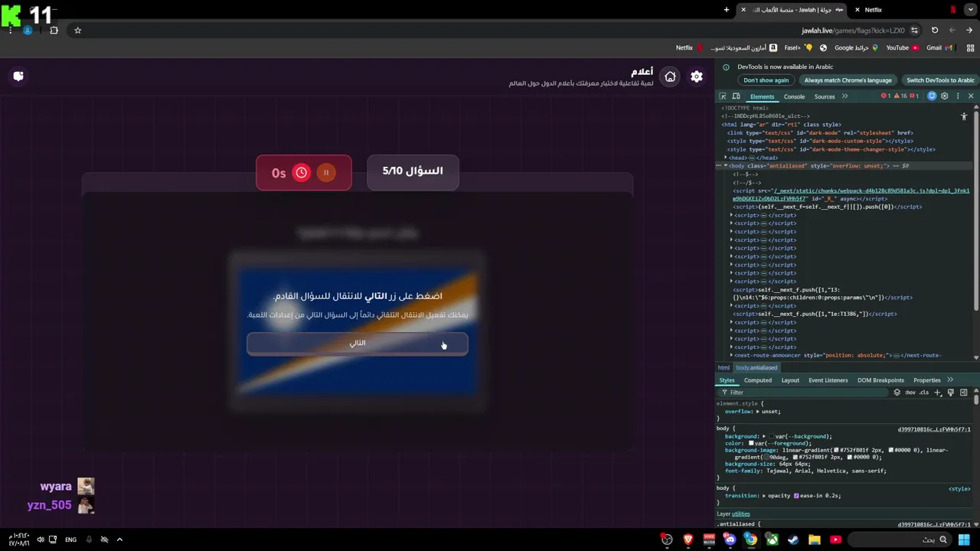Image resolution: width=980 pixels, height=551 pixels.
Task: Open the red error count indicator
Action: tap(885, 96)
